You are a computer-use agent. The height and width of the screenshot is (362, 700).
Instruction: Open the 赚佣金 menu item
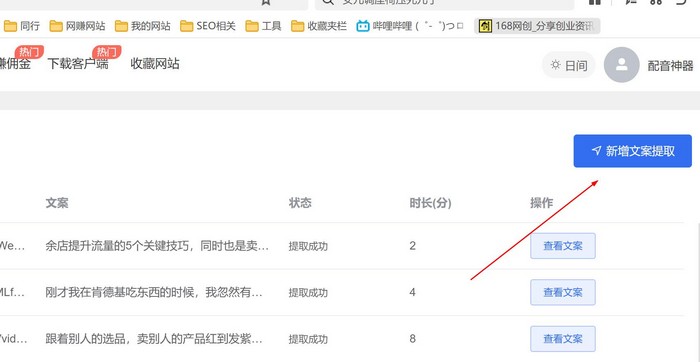[15, 64]
